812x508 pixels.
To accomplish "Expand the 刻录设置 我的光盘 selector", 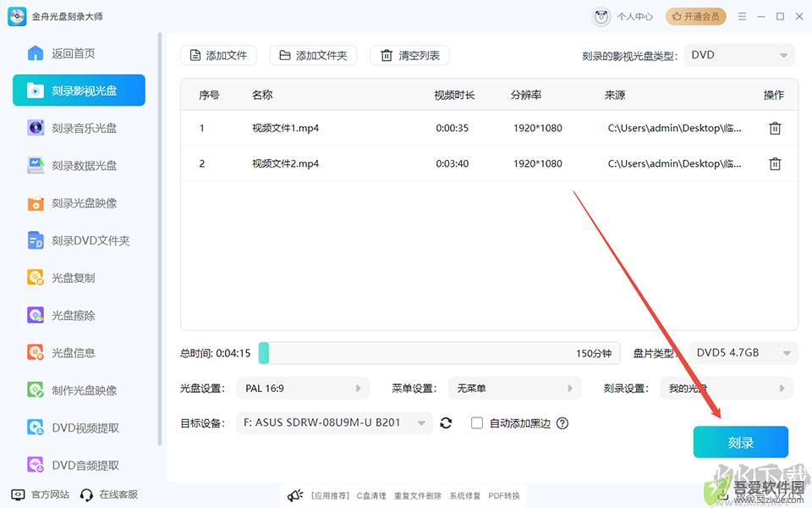I will pyautogui.click(x=727, y=389).
